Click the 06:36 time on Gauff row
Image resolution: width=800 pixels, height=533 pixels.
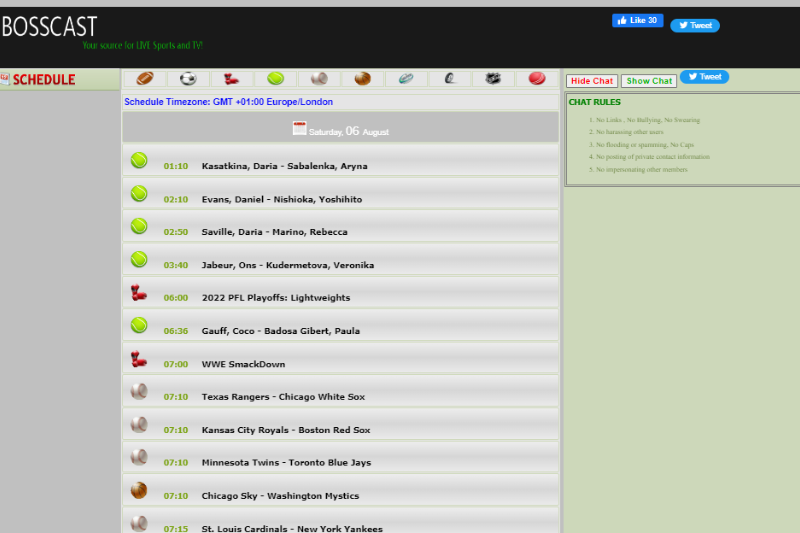176,331
